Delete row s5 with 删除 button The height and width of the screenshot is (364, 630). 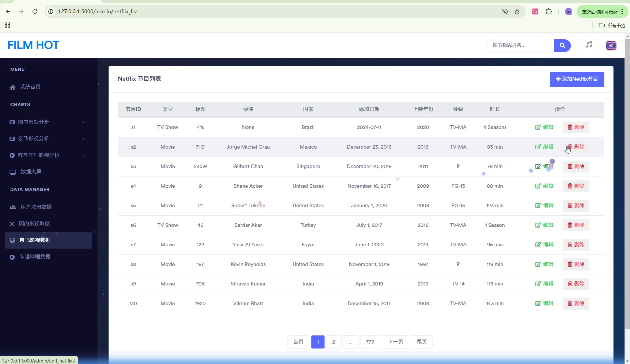(576, 206)
